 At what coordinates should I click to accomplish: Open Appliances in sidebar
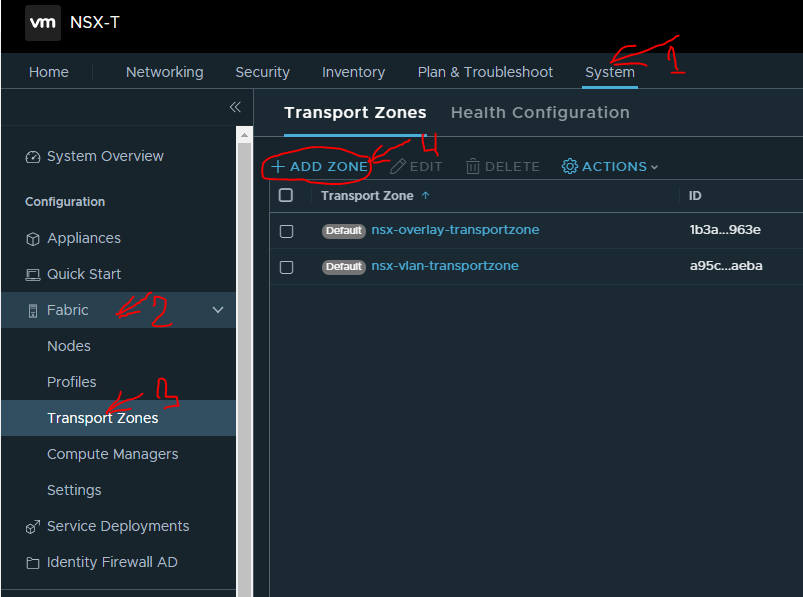click(x=84, y=239)
